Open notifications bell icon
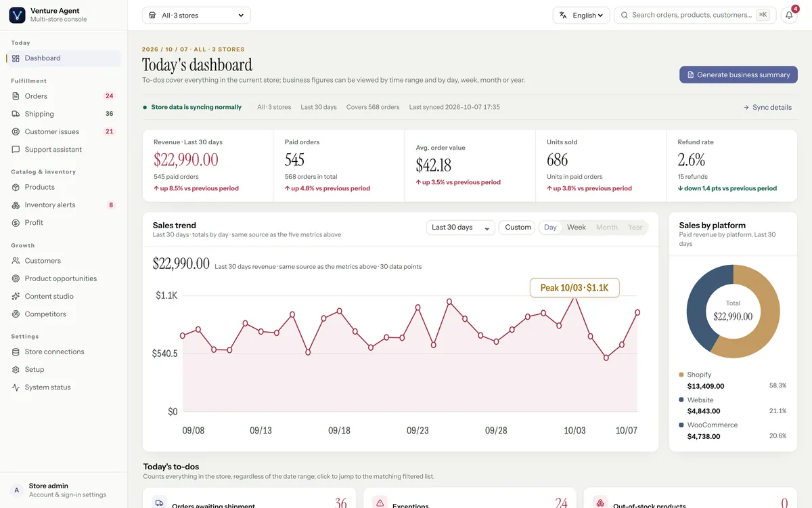Screen dimensions: 812x508 [x=789, y=15]
